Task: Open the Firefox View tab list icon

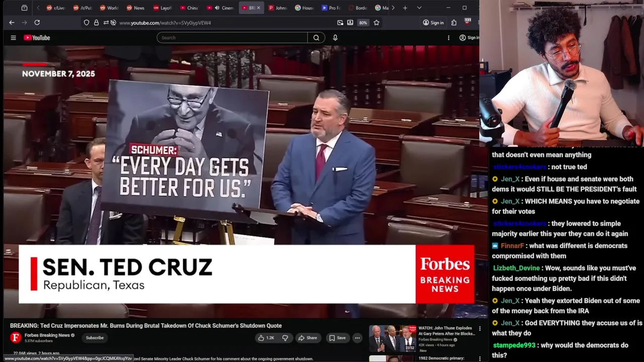Action: (24, 8)
